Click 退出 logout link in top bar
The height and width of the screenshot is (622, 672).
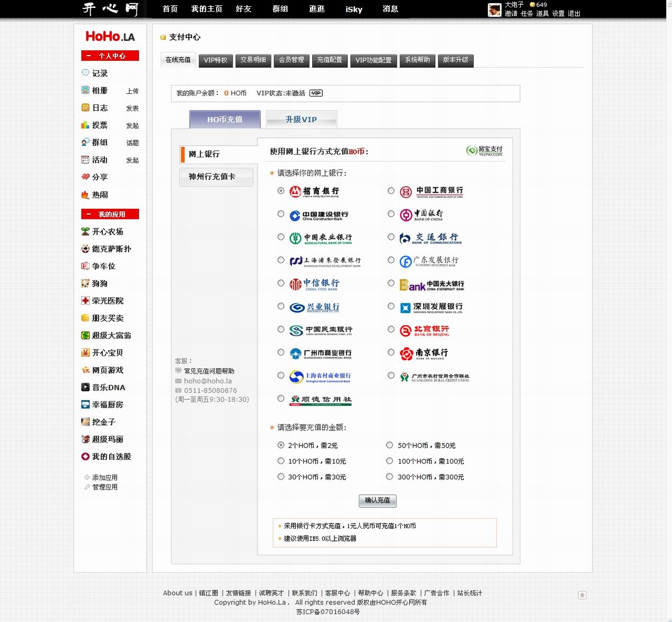coord(574,14)
